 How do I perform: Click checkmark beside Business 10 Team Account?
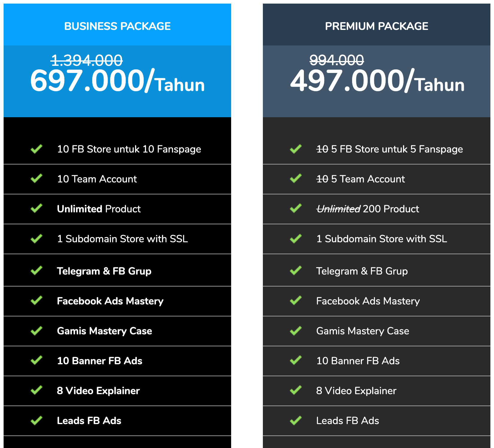36,179
